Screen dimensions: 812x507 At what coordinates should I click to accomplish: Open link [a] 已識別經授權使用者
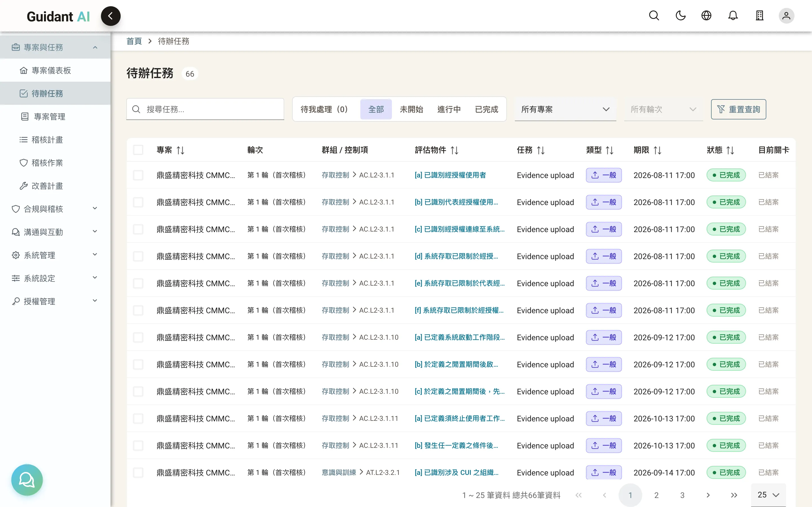pos(450,175)
